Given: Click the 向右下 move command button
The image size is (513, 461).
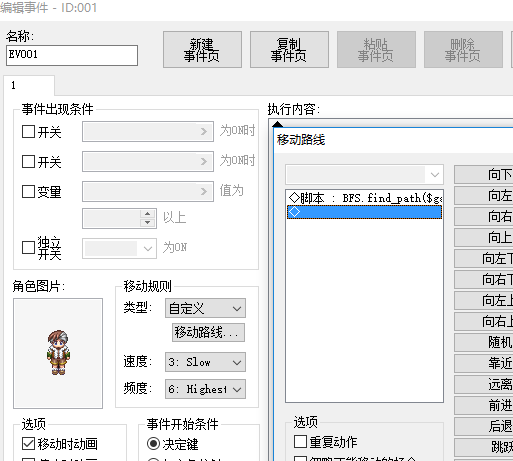Looking at the screenshot, I should [x=484, y=280].
